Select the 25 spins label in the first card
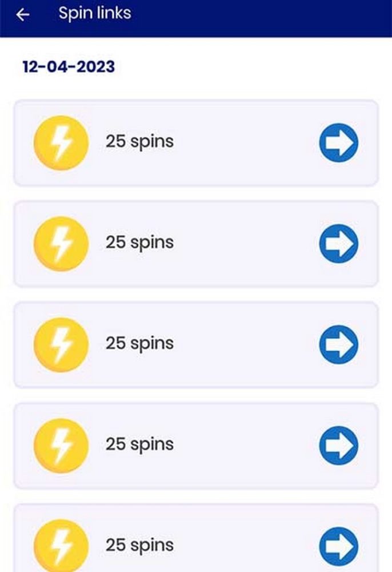Screen dimensions: 392x572 [138, 141]
